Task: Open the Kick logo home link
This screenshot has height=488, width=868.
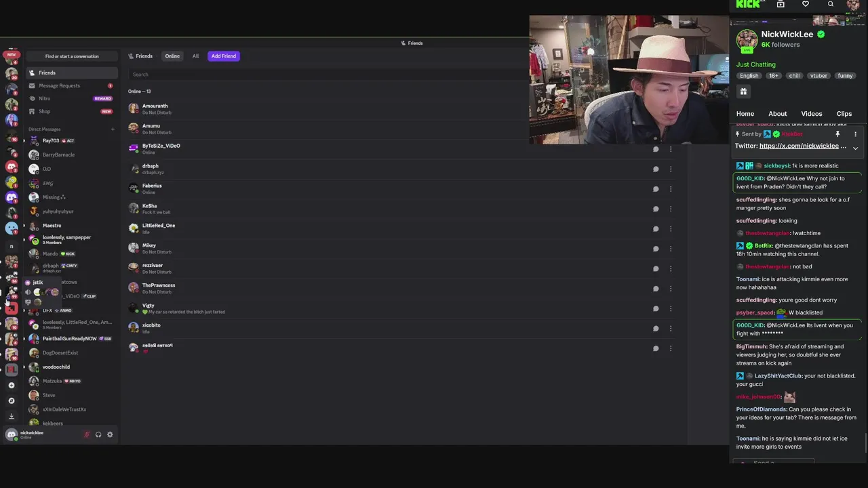Action: (x=748, y=4)
